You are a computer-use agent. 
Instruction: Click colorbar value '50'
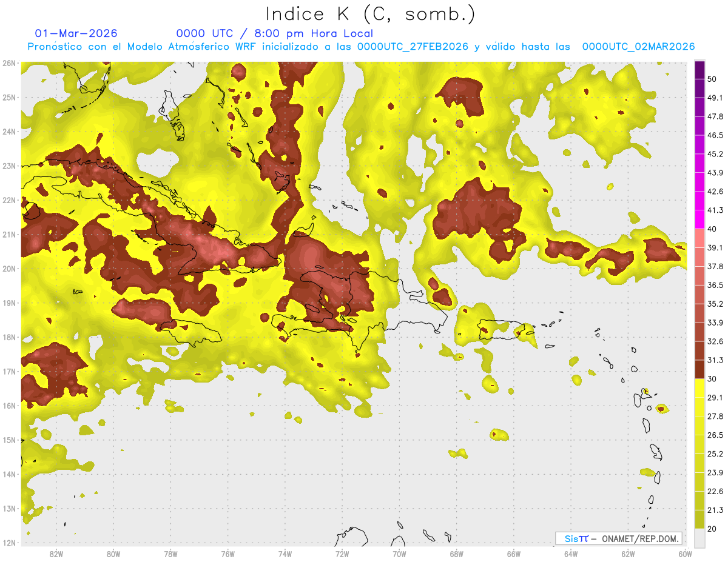pos(712,79)
